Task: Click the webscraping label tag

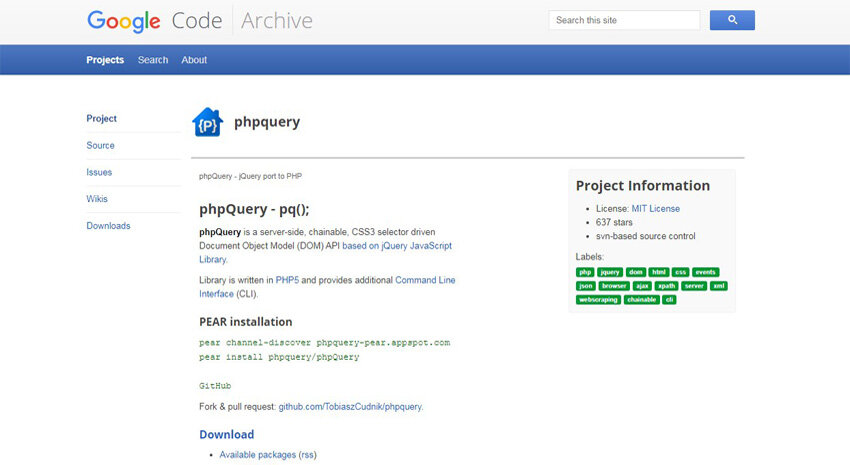Action: tap(598, 300)
